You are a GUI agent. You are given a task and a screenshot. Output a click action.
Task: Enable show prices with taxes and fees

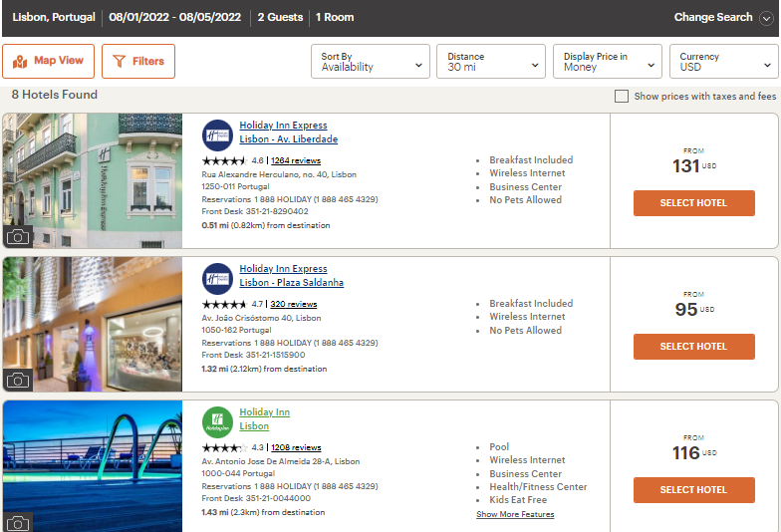622,97
